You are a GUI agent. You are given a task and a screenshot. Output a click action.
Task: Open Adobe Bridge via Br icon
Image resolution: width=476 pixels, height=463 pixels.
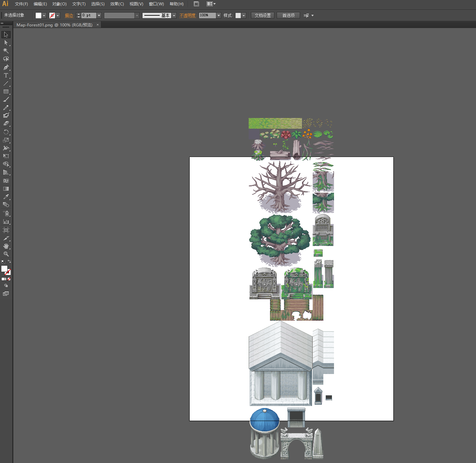pos(196,4)
